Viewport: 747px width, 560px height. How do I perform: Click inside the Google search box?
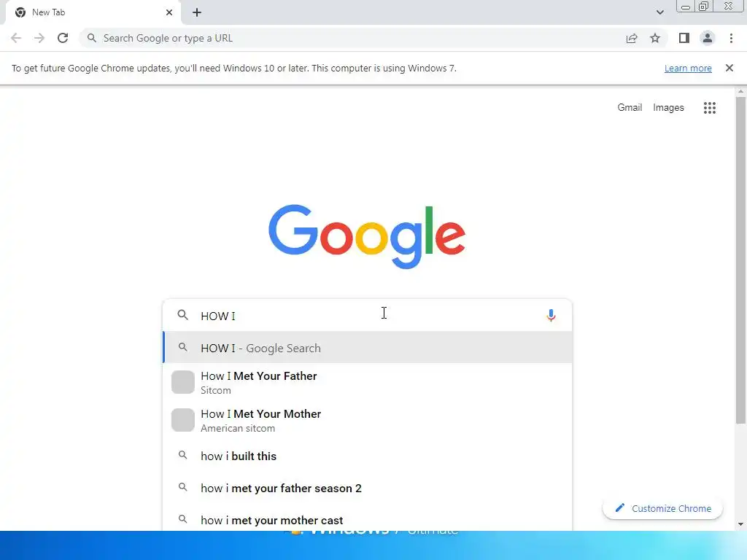(x=367, y=315)
